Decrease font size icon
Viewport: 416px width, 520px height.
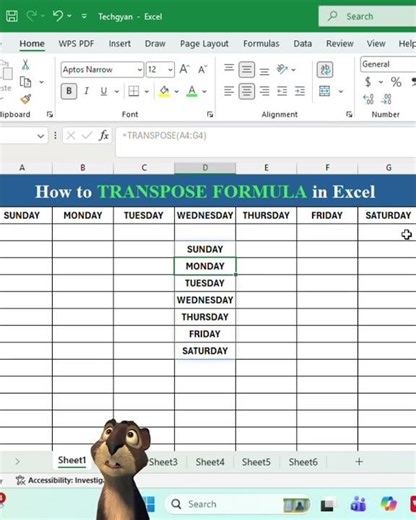tap(202, 69)
